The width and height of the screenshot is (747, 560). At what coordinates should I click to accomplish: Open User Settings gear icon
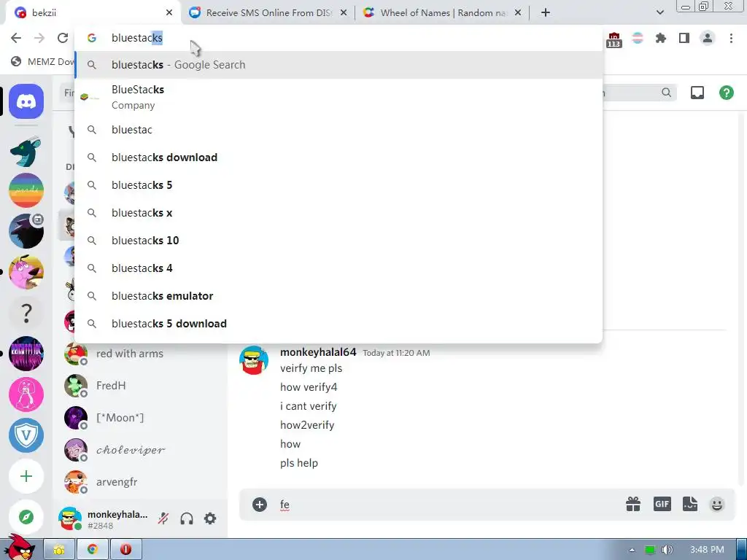[x=210, y=518]
